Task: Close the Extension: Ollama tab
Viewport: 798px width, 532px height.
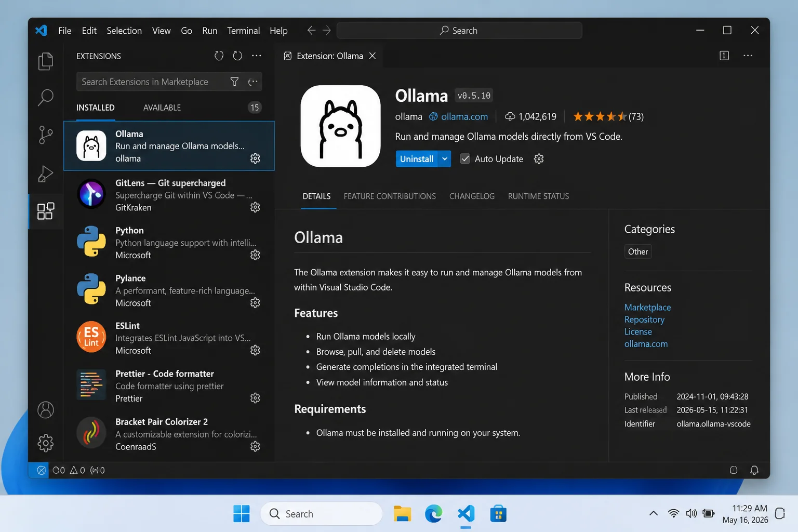Action: [373, 56]
